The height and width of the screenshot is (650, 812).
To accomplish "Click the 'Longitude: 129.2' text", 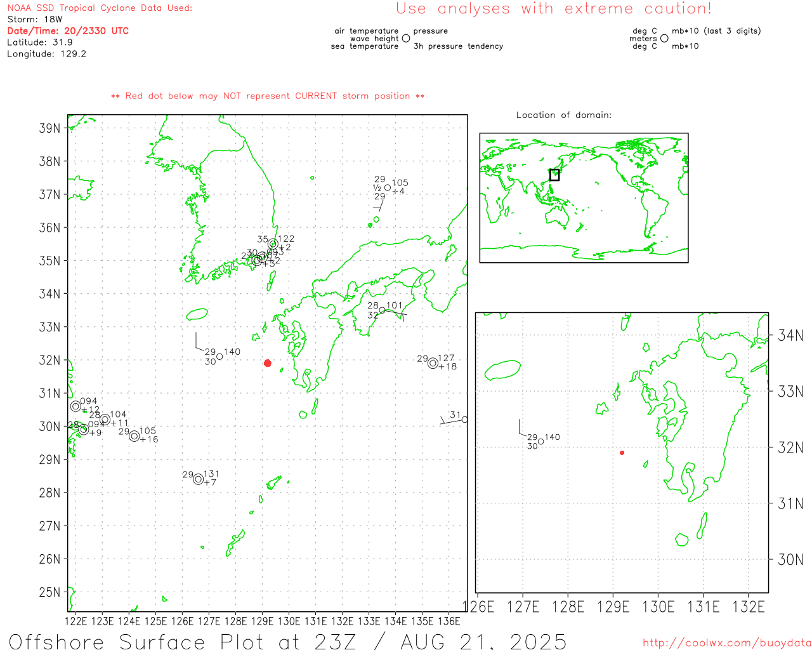I will click(x=46, y=54).
